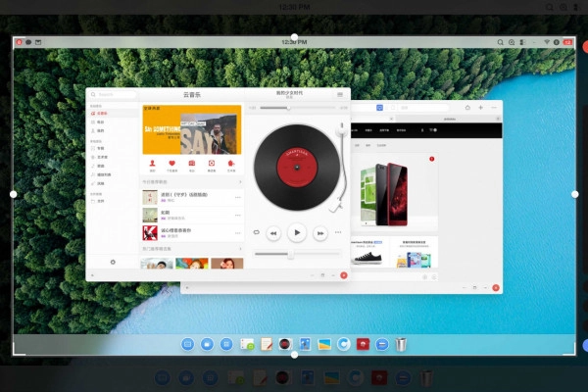Viewport: 588px width, 392px height.
Task: Click the red heart icon under banner
Action: 171,164
